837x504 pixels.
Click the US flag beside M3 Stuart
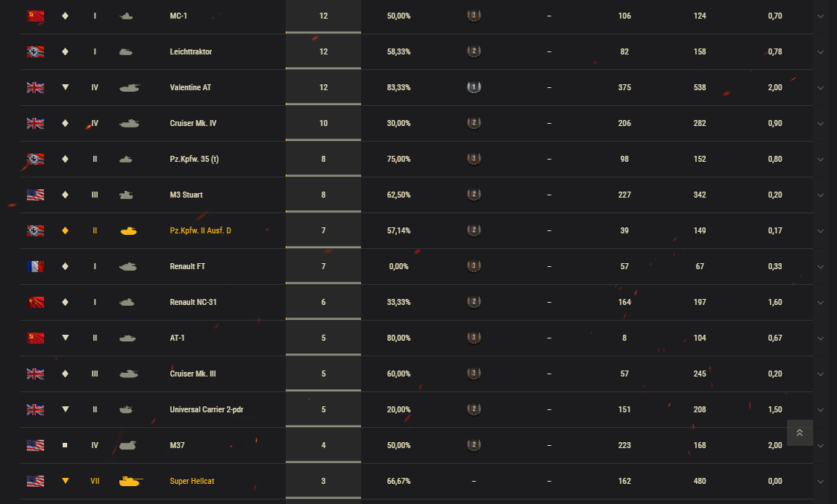coord(35,195)
